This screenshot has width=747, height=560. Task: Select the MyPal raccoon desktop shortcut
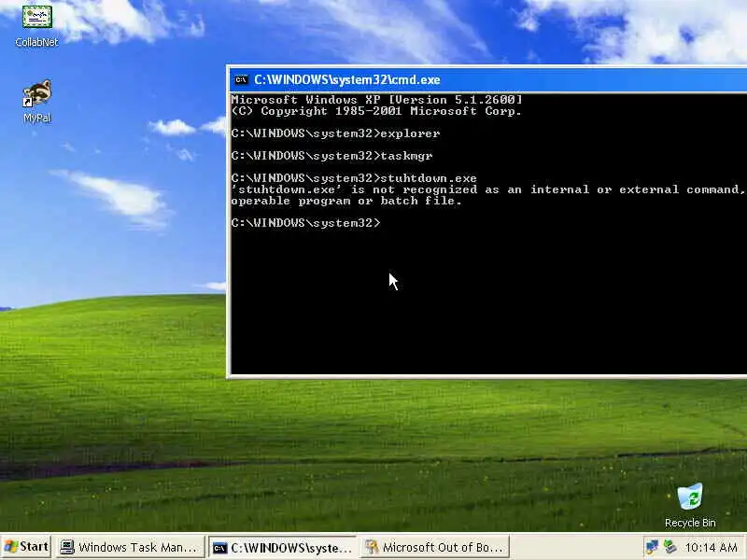pyautogui.click(x=36, y=101)
